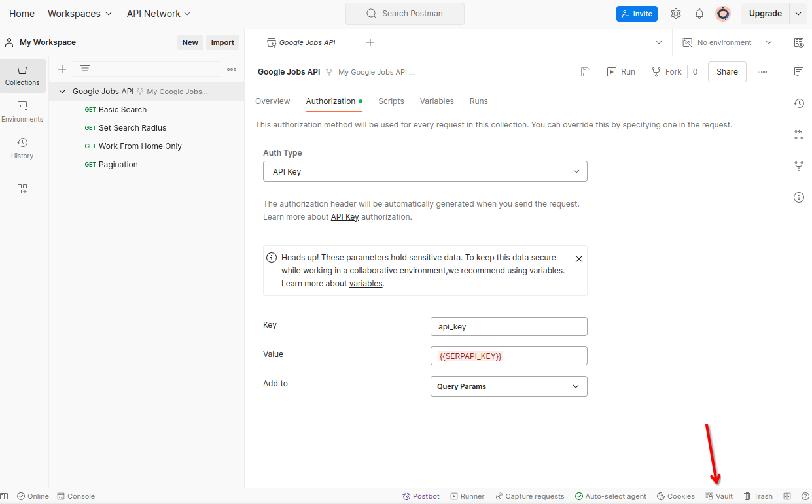Expand the API Network menu
Screen dimensions: 812x504
pos(158,14)
